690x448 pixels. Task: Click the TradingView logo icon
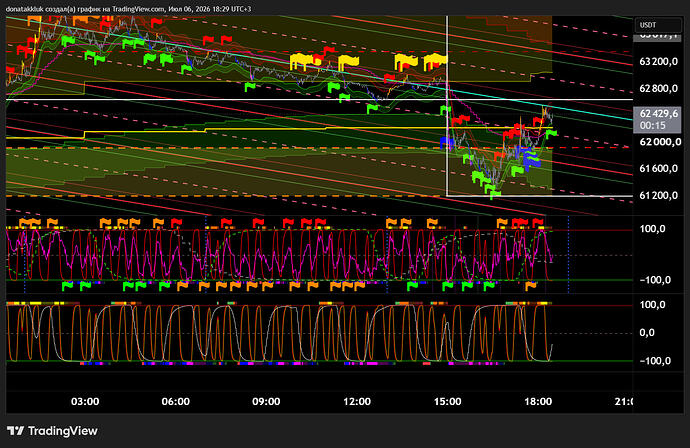click(15, 431)
